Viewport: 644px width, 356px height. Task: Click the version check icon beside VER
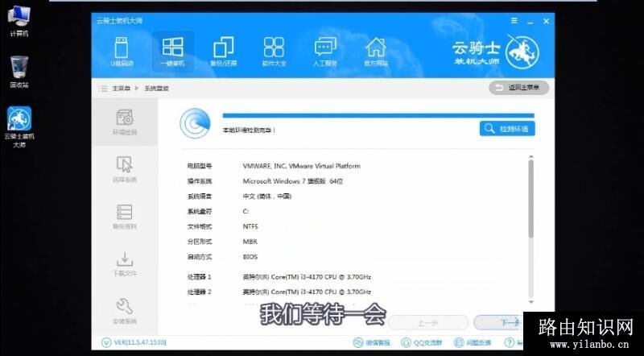pos(106,342)
